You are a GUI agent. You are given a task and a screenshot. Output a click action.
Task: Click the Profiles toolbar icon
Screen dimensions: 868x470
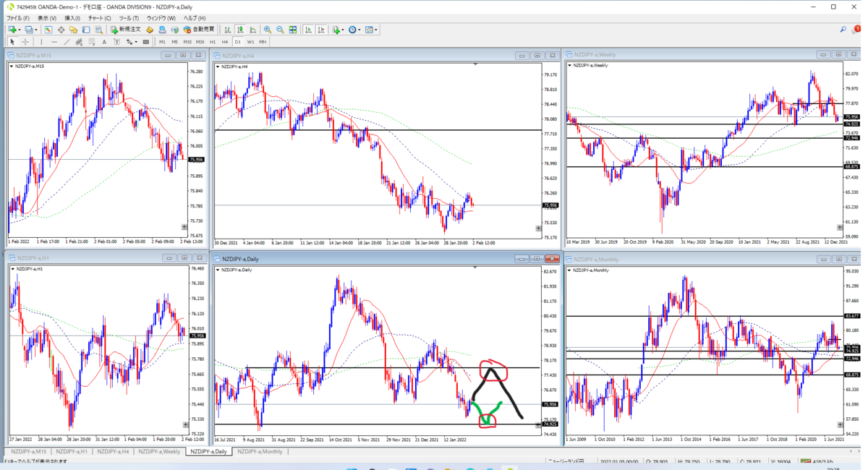(29, 30)
